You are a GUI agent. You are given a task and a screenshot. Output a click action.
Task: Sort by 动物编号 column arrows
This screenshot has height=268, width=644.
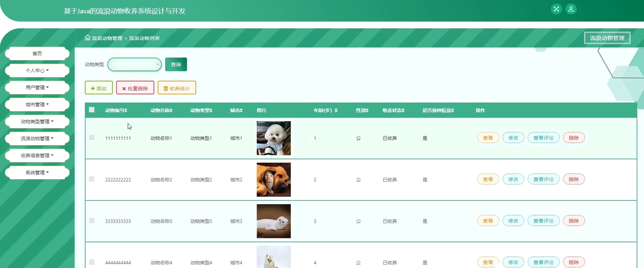coord(126,110)
